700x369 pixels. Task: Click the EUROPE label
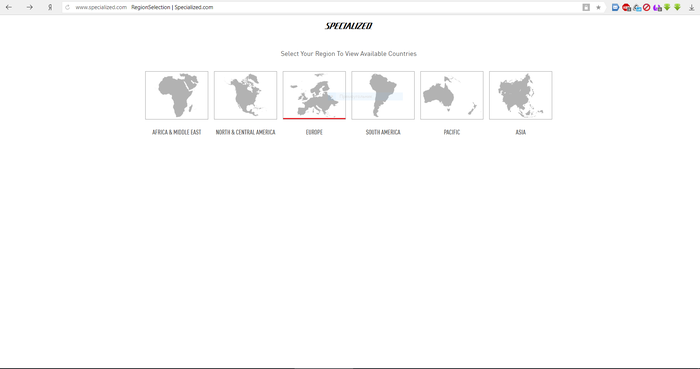coord(314,132)
